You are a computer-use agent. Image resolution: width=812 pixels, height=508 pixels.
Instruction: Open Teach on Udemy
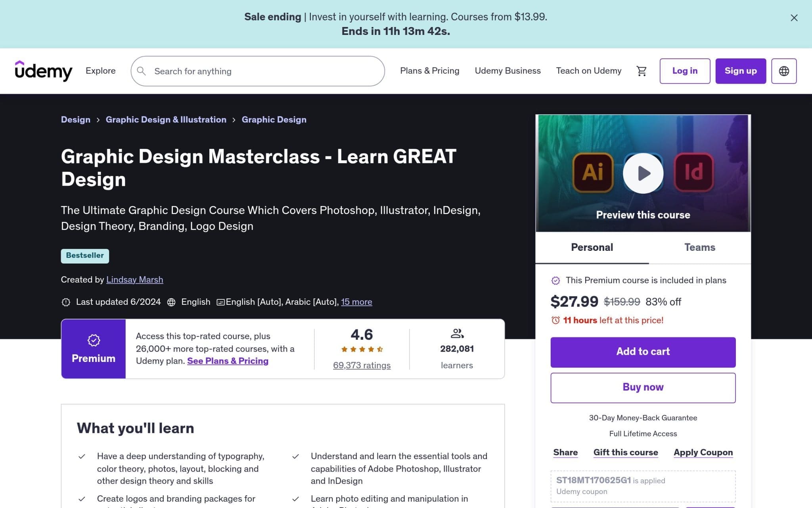[x=588, y=71]
